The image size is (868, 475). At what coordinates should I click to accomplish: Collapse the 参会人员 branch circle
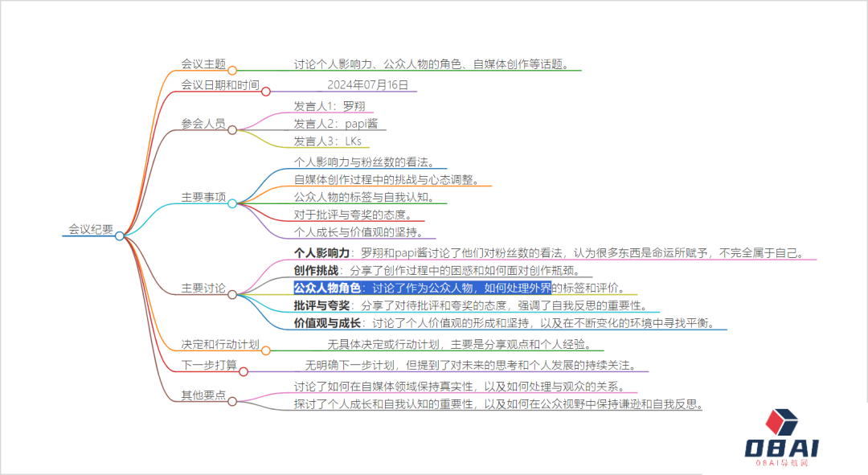pyautogui.click(x=232, y=130)
